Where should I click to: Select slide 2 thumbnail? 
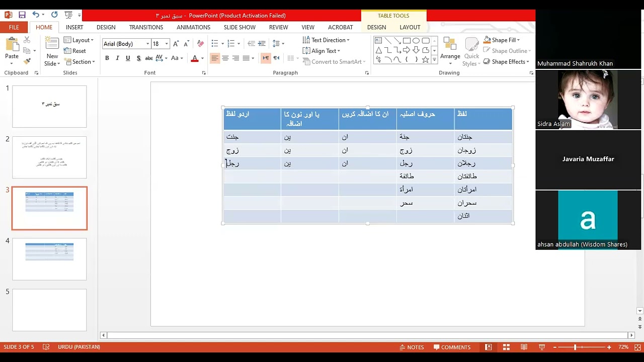click(49, 157)
